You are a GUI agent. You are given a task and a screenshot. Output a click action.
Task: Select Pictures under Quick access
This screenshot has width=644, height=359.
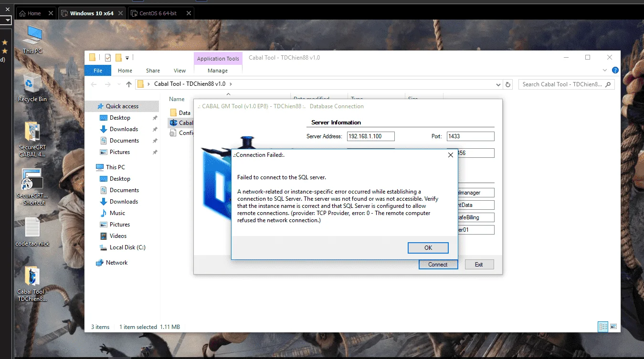[x=120, y=152]
